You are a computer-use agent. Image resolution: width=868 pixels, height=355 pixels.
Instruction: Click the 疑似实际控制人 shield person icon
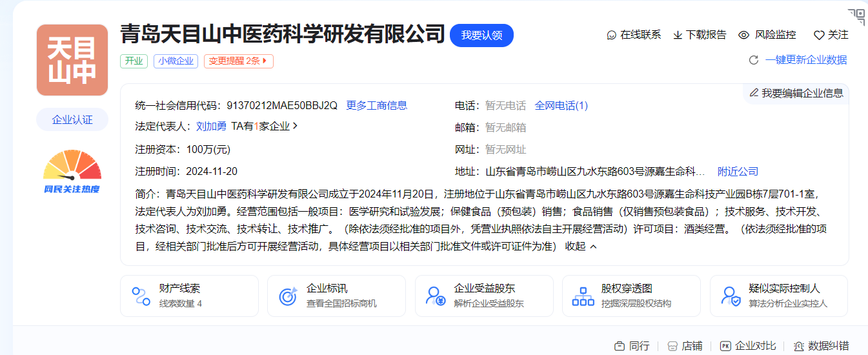pyautogui.click(x=731, y=296)
